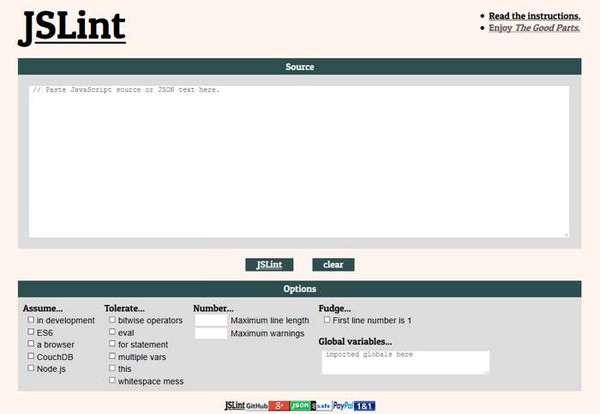Screen dimensions: 600x414
Task: Click the clear button
Action: coord(333,265)
